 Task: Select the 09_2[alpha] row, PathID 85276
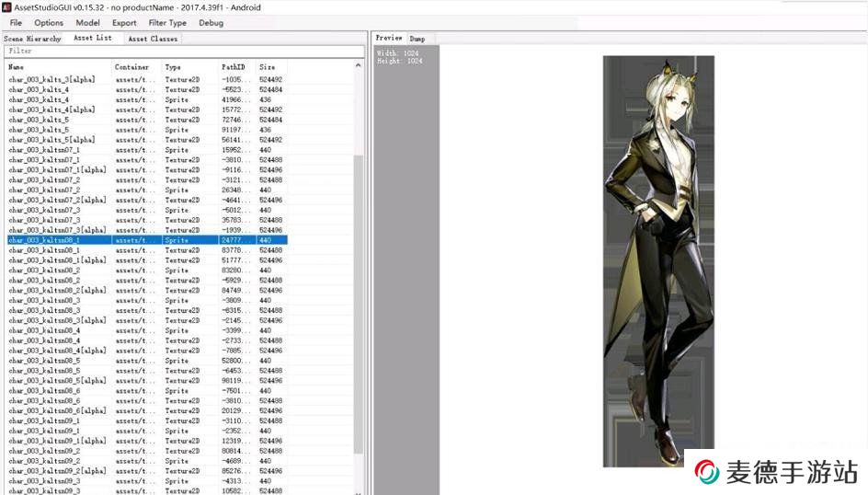[147, 471]
